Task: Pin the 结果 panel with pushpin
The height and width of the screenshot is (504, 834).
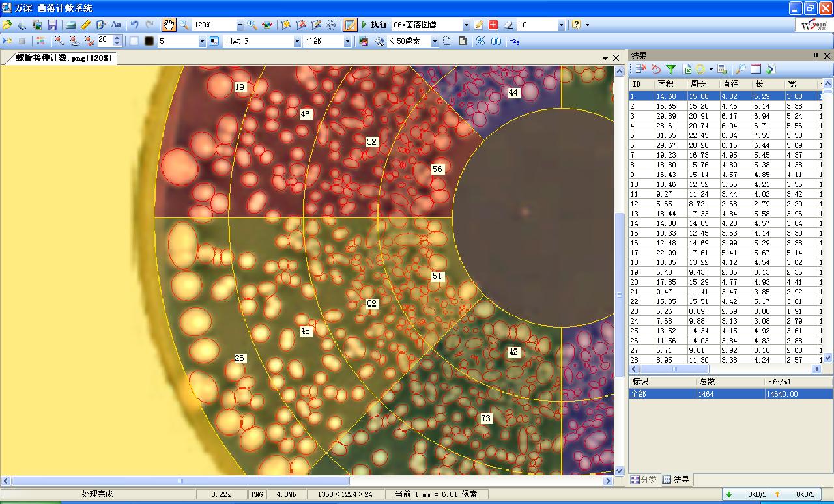Action: (816, 56)
